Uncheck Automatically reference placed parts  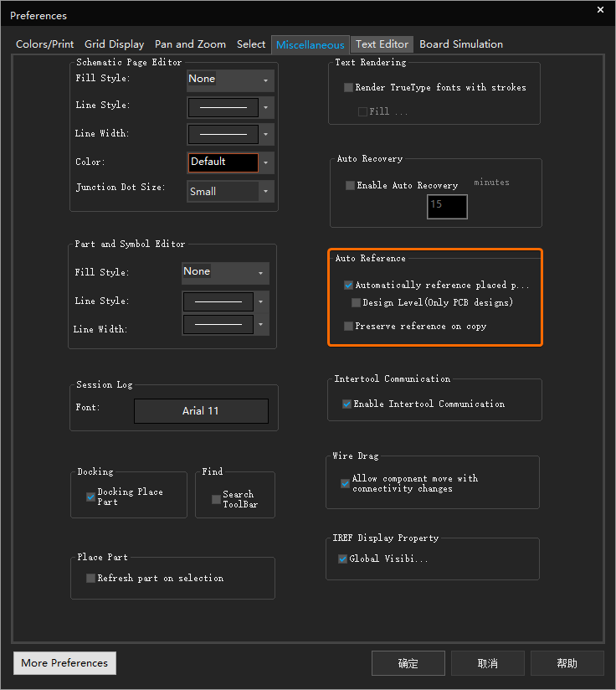pos(349,286)
